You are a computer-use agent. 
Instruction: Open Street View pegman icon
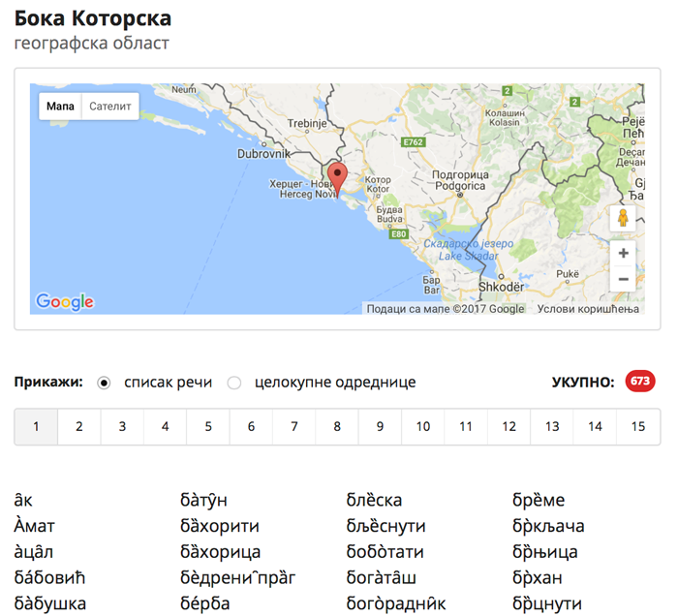[x=623, y=218]
